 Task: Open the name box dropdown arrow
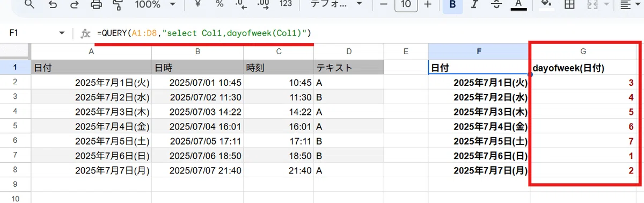[x=62, y=33]
